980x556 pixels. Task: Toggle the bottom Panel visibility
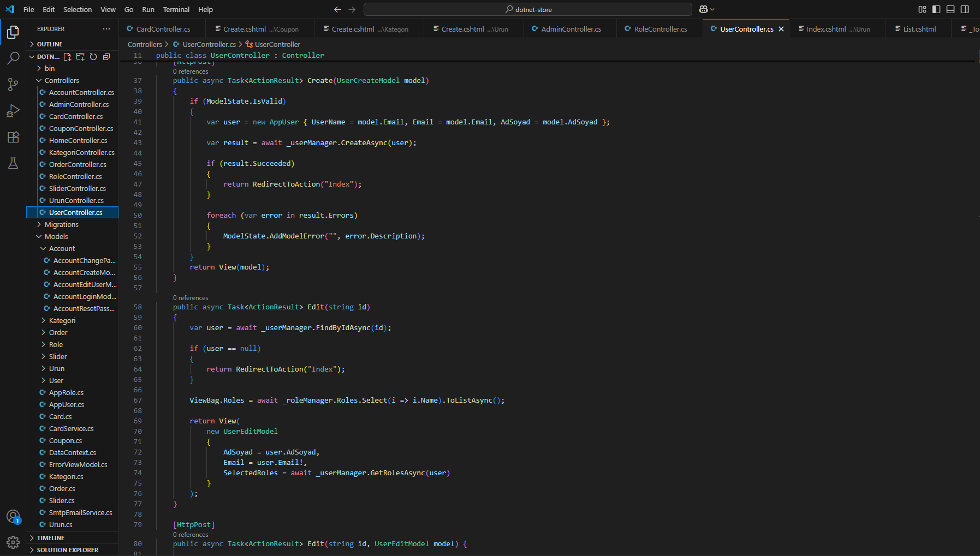[x=951, y=9]
